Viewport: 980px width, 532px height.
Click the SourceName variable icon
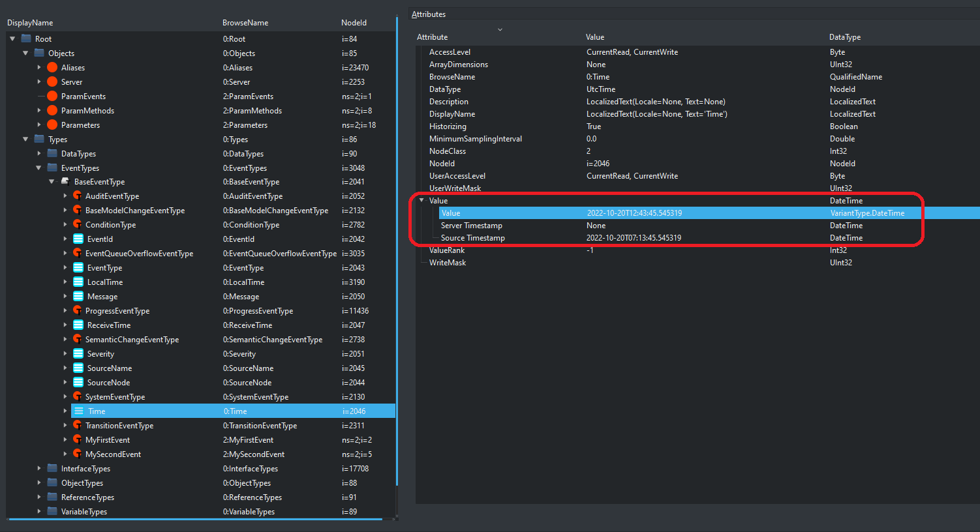click(x=78, y=368)
